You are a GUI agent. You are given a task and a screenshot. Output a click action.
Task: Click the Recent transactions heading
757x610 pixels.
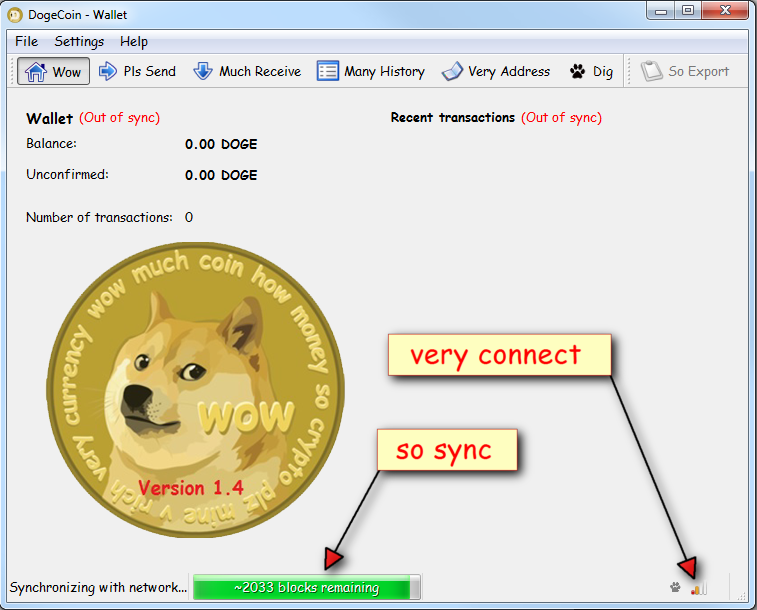click(x=453, y=118)
